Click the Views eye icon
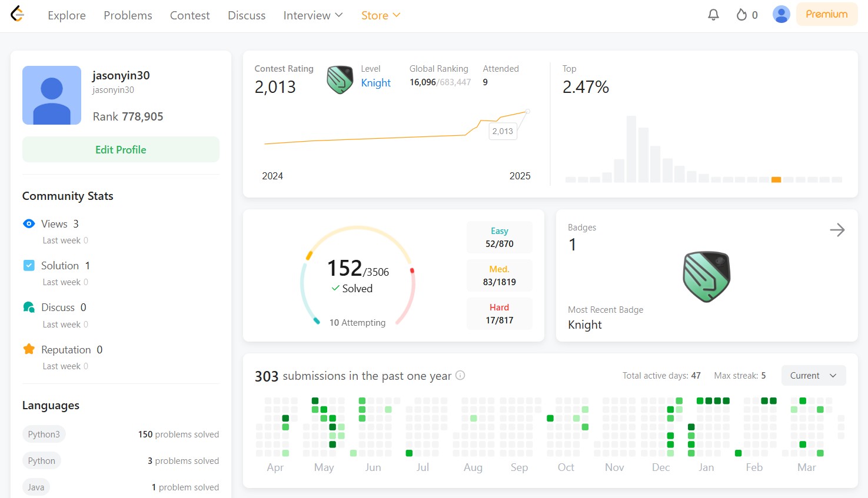The image size is (868, 498). 29,223
